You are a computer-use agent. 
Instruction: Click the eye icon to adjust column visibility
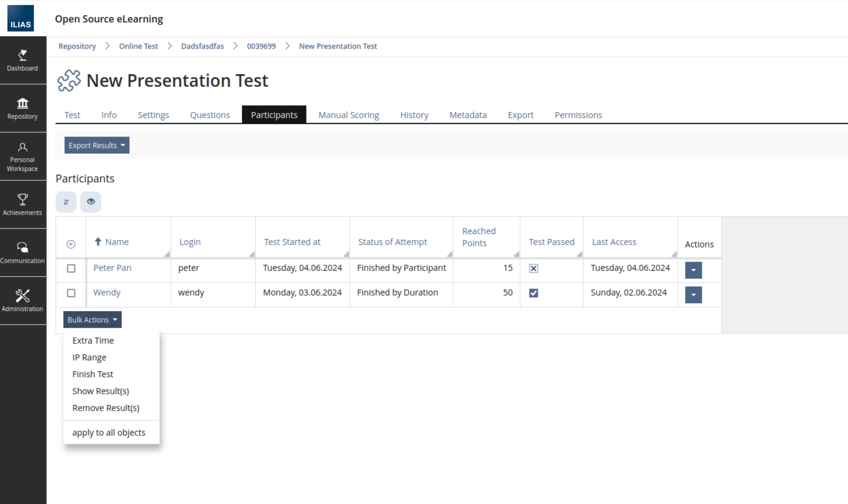point(91,202)
